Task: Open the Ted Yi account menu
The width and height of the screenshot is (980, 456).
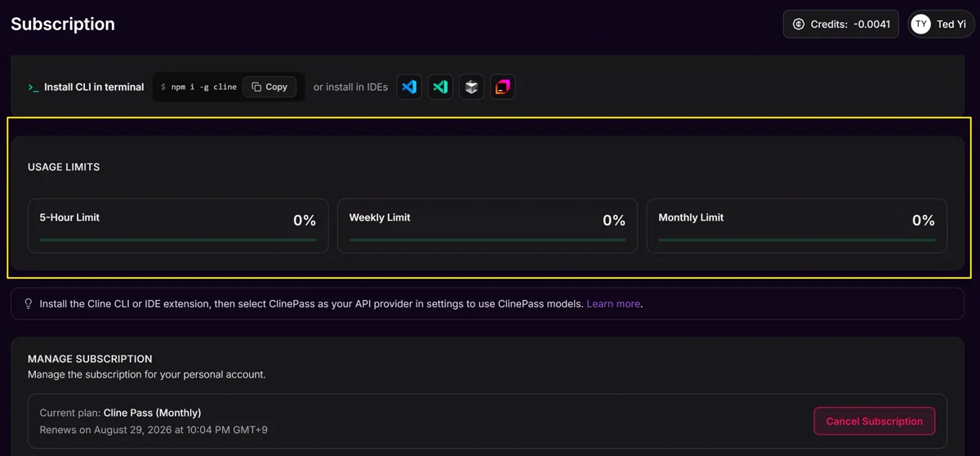Action: click(941, 25)
